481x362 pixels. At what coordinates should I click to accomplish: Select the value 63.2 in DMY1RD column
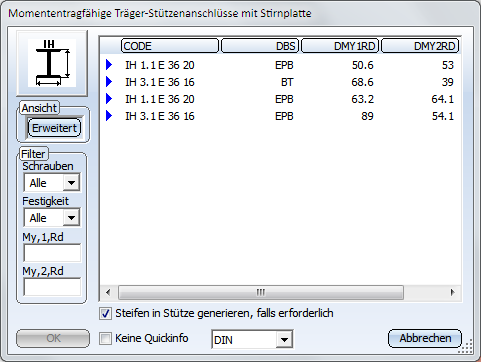point(363,99)
